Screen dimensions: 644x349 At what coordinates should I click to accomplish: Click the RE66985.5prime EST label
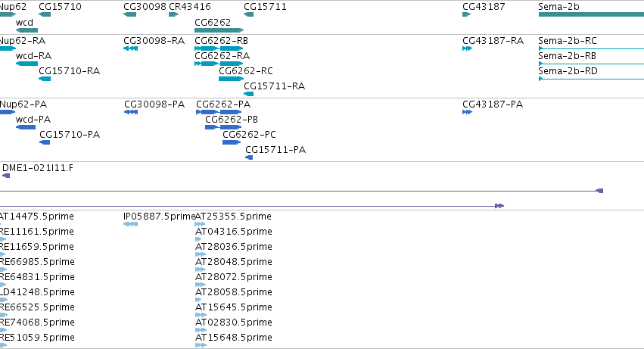(x=37, y=262)
